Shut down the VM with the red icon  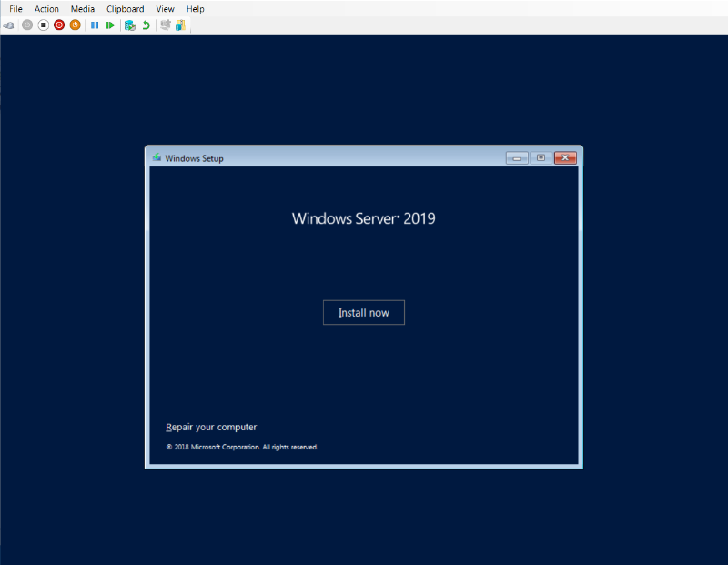[59, 25]
